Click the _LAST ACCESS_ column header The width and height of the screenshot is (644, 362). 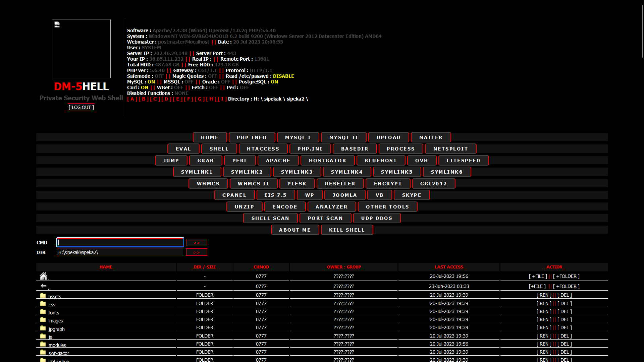point(449,267)
